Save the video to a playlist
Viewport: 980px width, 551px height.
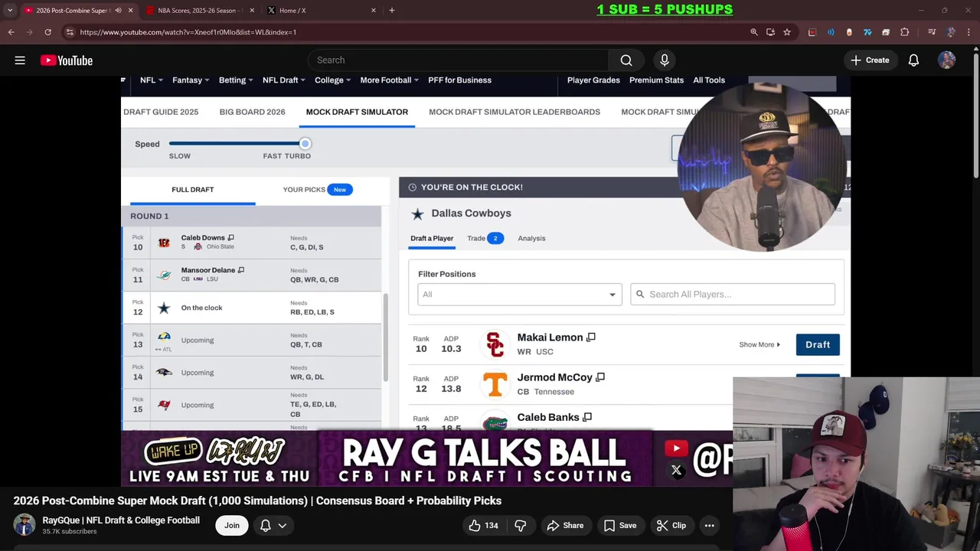tap(619, 526)
